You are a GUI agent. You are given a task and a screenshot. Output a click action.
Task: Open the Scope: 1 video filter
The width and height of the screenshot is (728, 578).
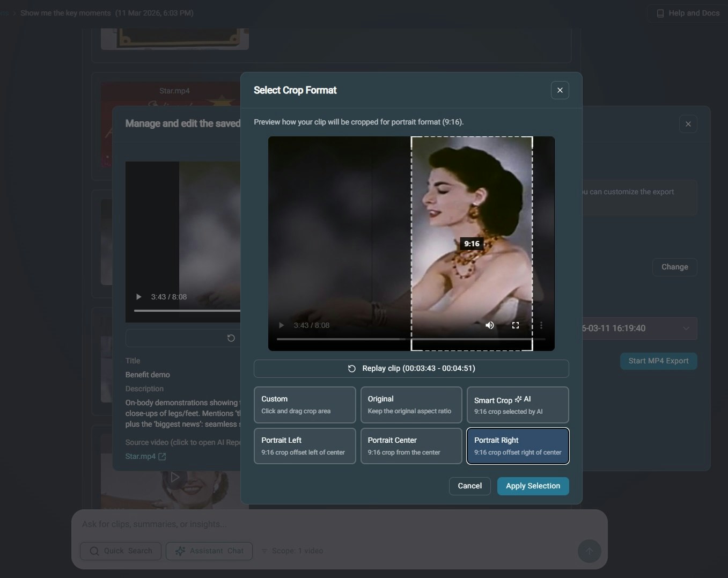click(x=292, y=551)
